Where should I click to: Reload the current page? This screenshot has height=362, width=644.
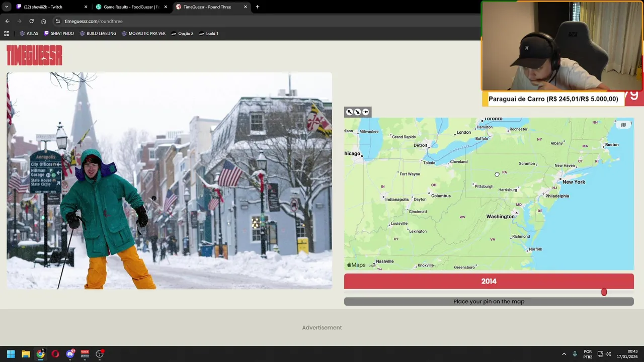(x=31, y=21)
